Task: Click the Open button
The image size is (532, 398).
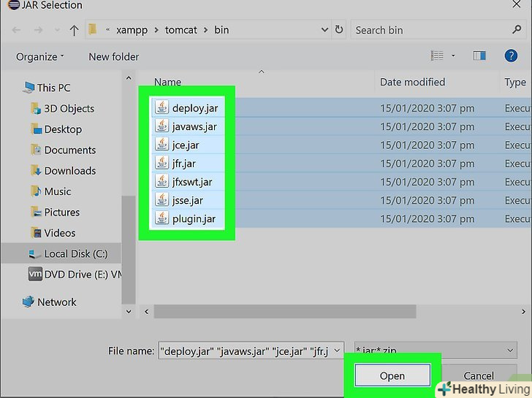Action: pos(392,375)
